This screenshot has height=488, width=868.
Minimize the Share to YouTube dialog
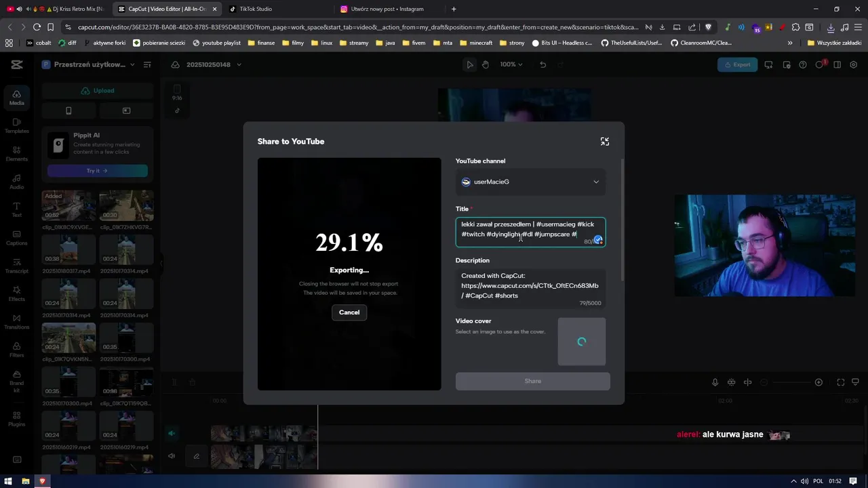pos(604,142)
